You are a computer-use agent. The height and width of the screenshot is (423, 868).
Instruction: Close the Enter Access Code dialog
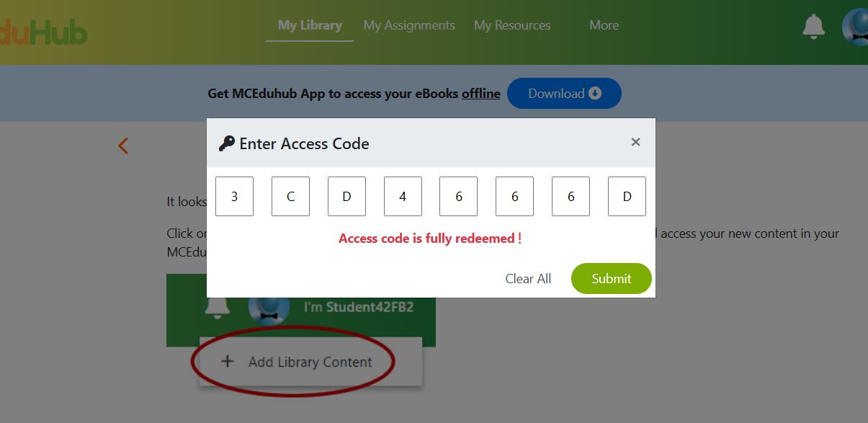(x=635, y=142)
